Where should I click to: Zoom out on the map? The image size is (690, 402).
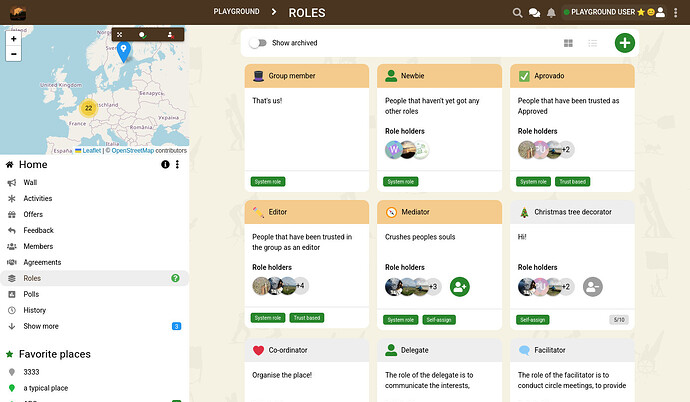pos(14,54)
